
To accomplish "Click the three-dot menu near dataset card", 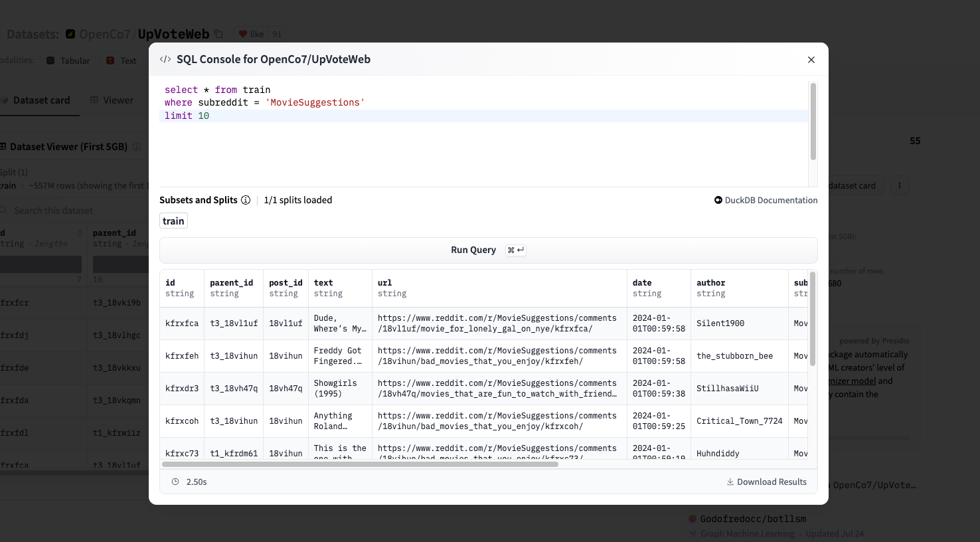I will tap(900, 185).
